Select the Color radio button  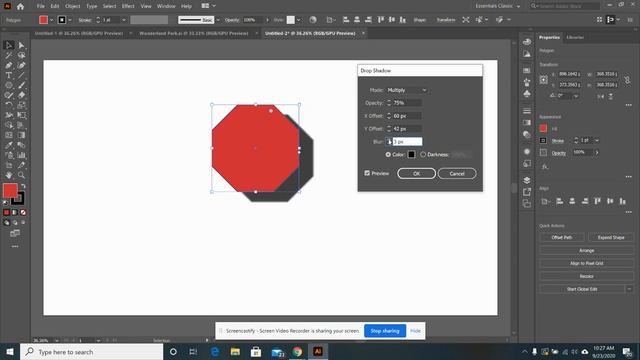[x=388, y=155]
